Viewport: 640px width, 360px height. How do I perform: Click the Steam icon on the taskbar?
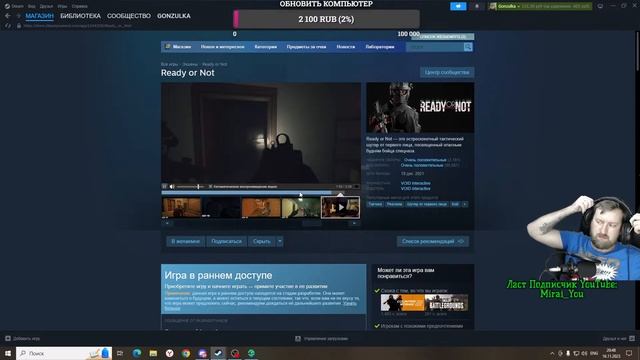(x=218, y=353)
